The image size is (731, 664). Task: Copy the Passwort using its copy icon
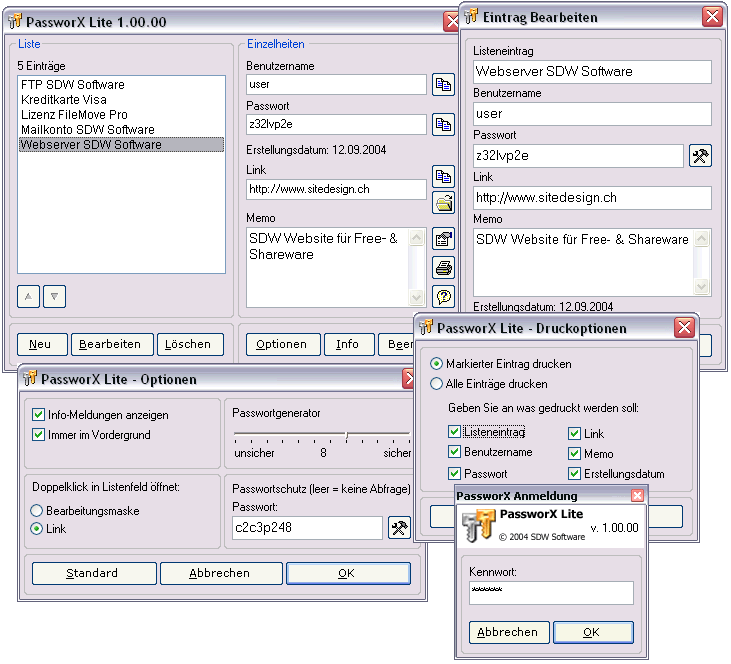[443, 124]
